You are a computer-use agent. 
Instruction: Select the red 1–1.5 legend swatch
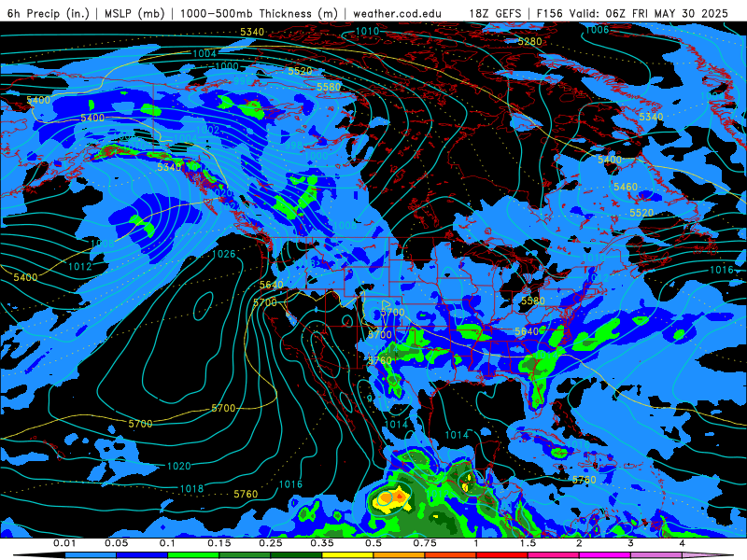pyautogui.click(x=502, y=555)
